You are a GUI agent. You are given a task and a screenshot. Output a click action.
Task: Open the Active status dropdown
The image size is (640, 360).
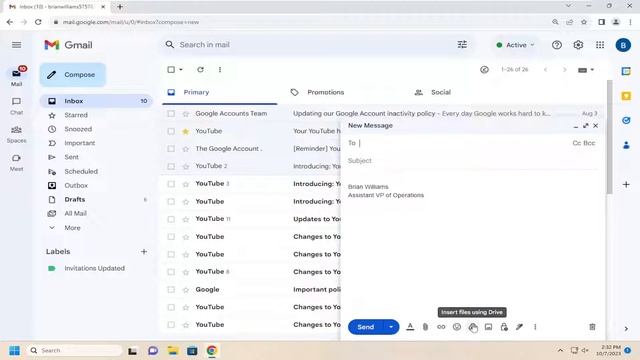point(516,45)
